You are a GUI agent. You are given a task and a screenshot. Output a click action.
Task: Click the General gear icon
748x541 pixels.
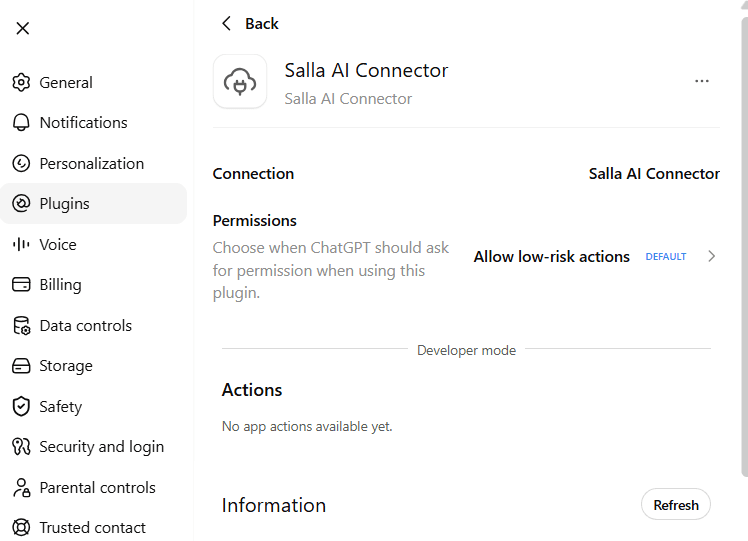[x=21, y=83]
